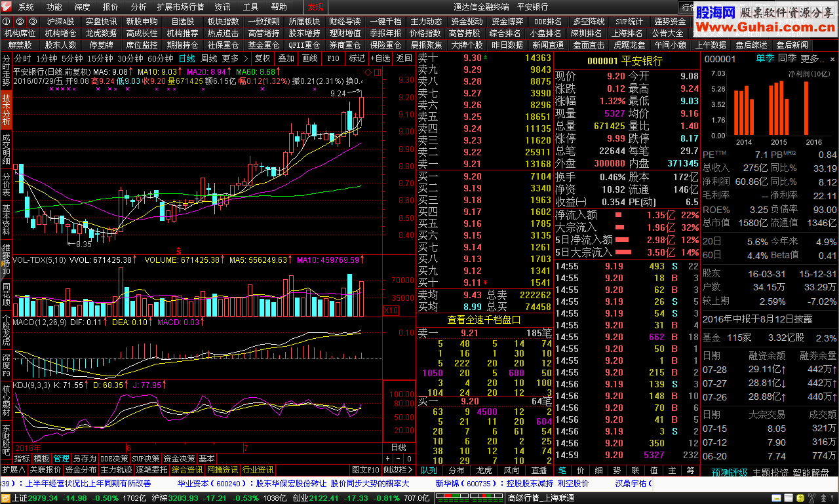839x504 pixels.
Task: Click the S marker under the candlestick chart
Action: click(178, 250)
